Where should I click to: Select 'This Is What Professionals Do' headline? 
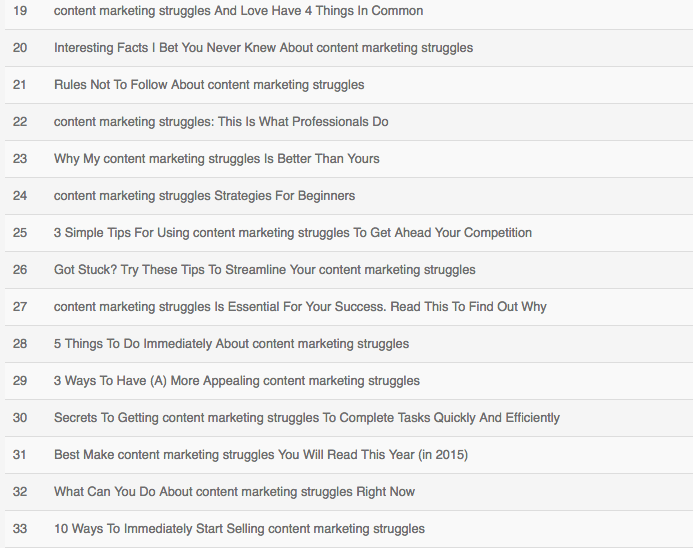pyautogui.click(x=221, y=122)
